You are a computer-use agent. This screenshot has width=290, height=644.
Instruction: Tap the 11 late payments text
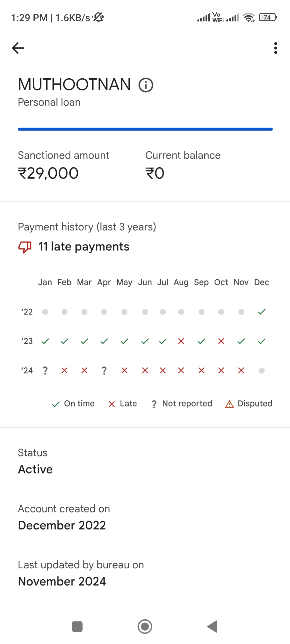(84, 247)
